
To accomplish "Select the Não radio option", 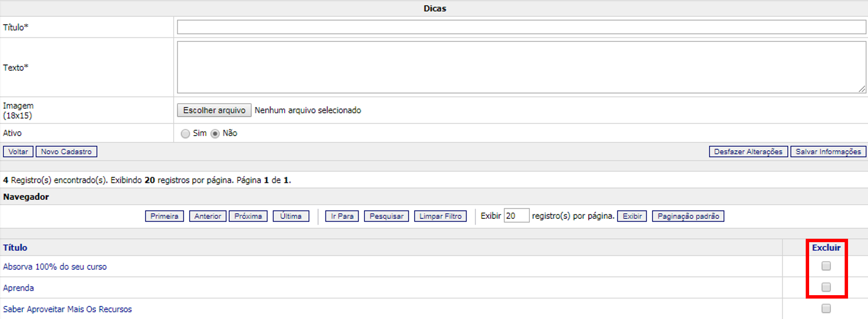I will 215,134.
